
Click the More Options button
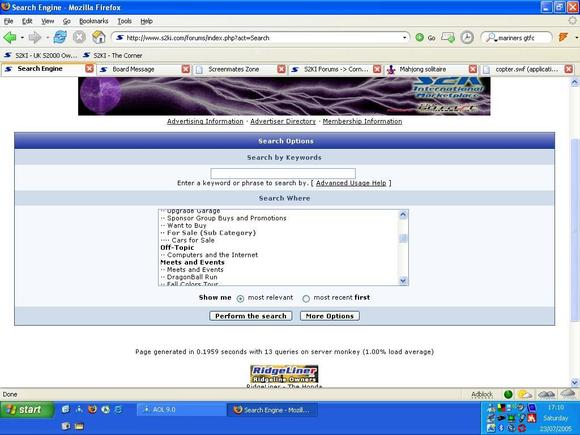click(330, 316)
